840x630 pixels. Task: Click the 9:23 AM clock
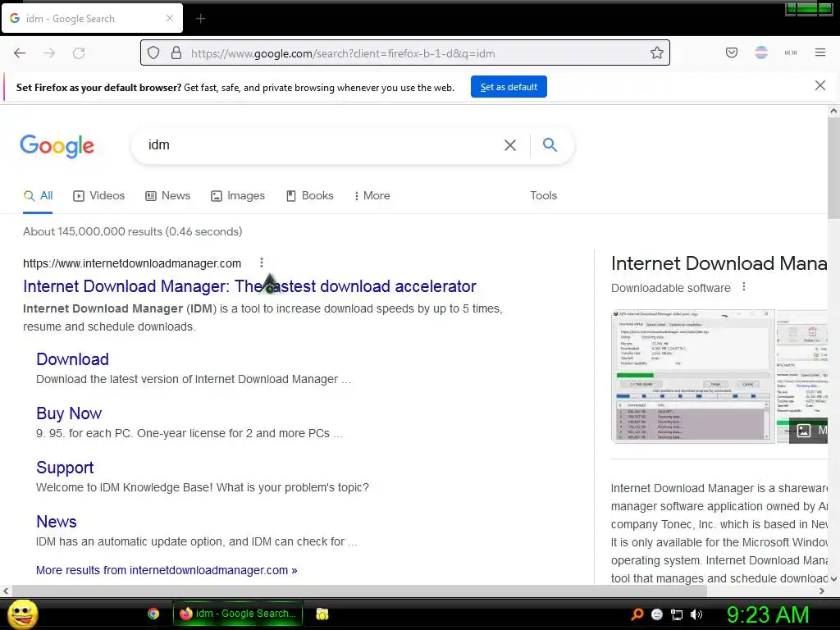[x=767, y=614]
